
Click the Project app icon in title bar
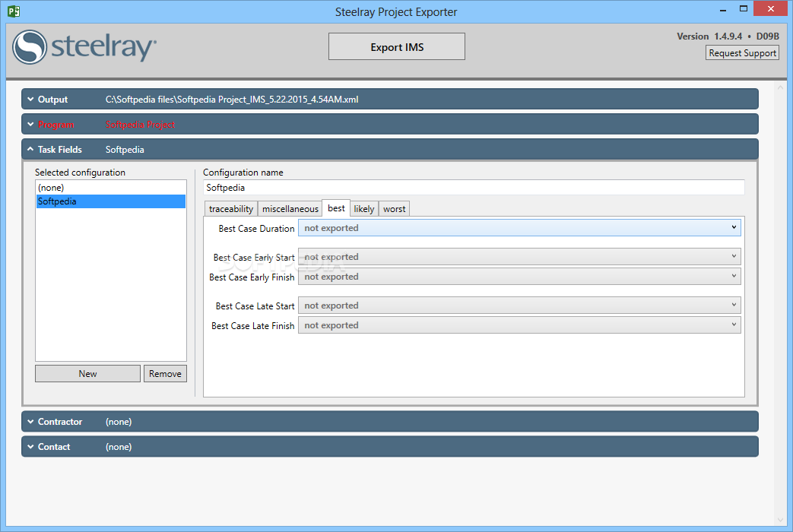pos(14,11)
